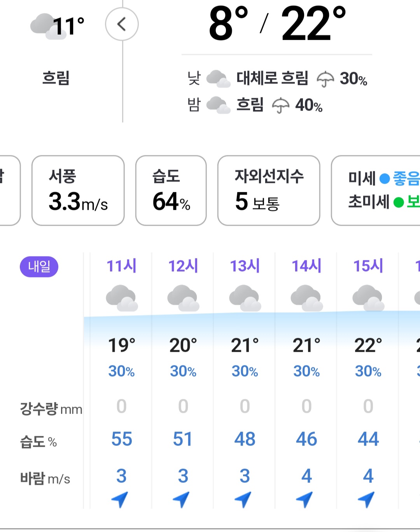
Task: Tap the wind direction arrow under 12시
Action: (181, 500)
